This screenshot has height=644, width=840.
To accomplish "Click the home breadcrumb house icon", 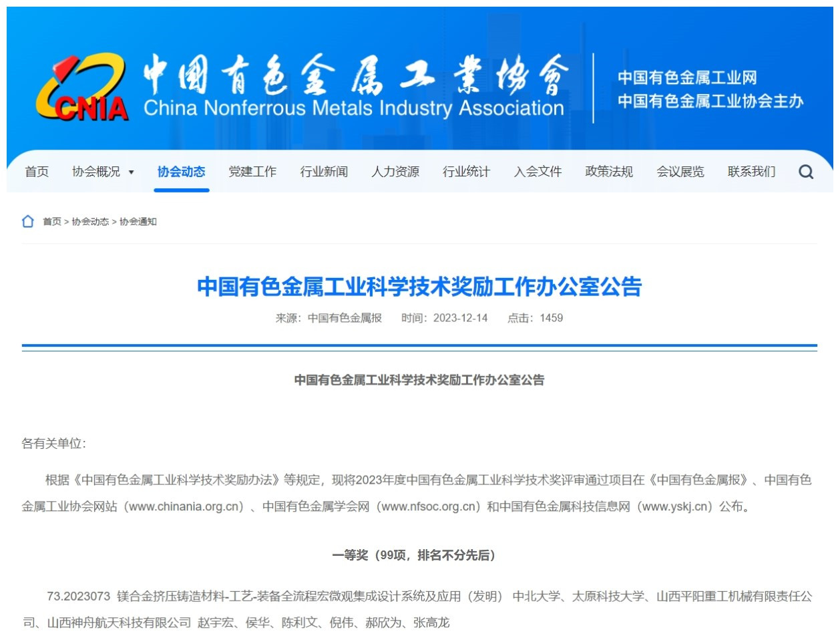I will tap(28, 221).
